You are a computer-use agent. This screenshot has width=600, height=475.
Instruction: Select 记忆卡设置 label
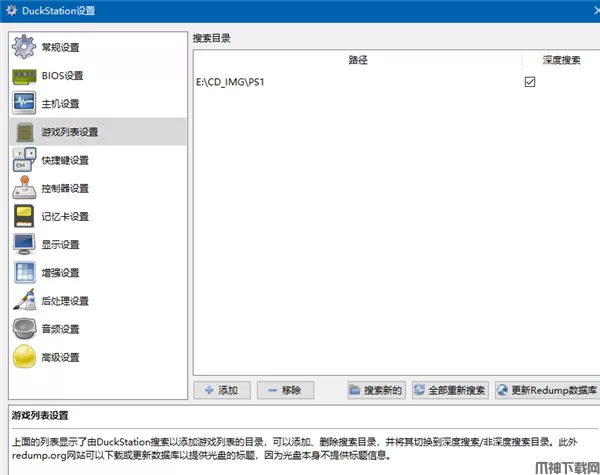[65, 217]
